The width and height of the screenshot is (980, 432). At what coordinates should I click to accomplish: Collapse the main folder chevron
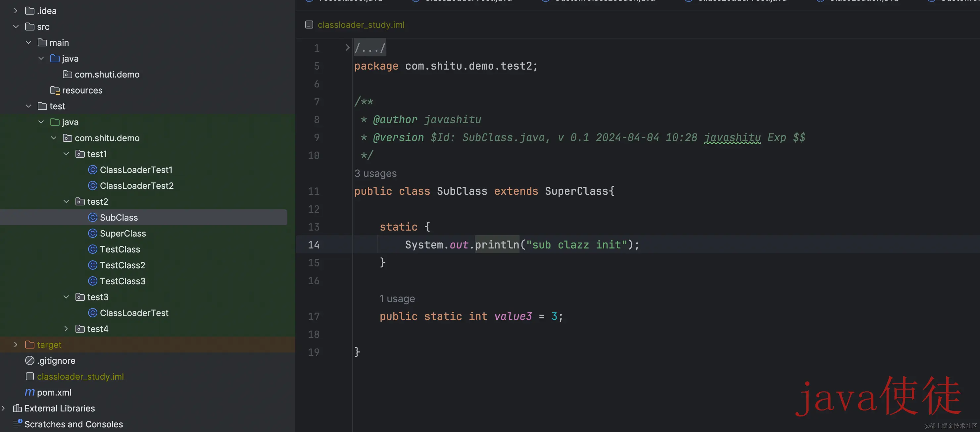coord(28,43)
